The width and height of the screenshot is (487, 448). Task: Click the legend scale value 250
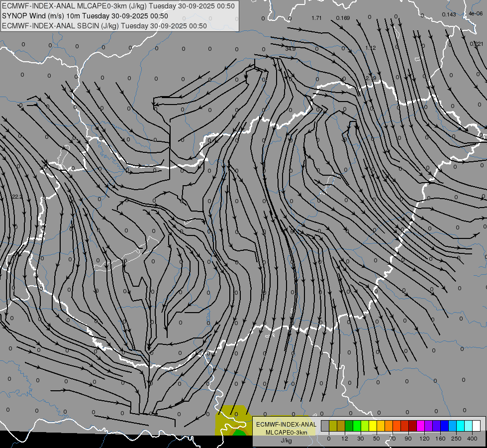click(456, 439)
